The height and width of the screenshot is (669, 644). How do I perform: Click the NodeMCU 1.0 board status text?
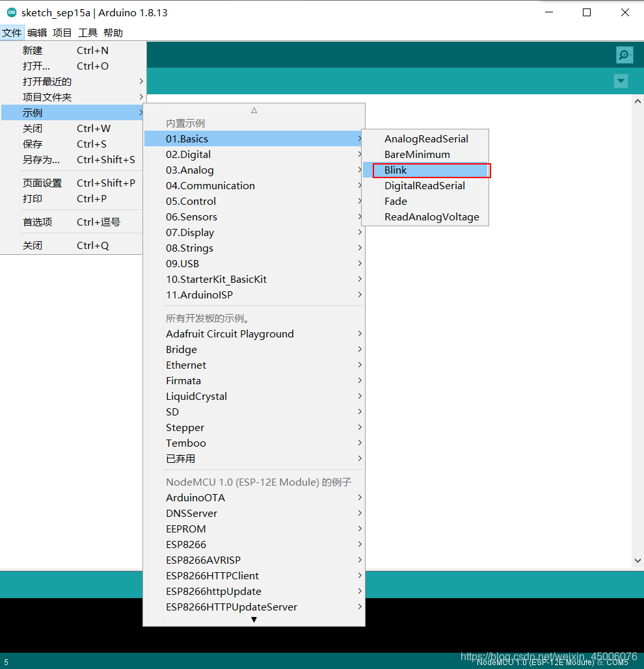tap(552, 662)
